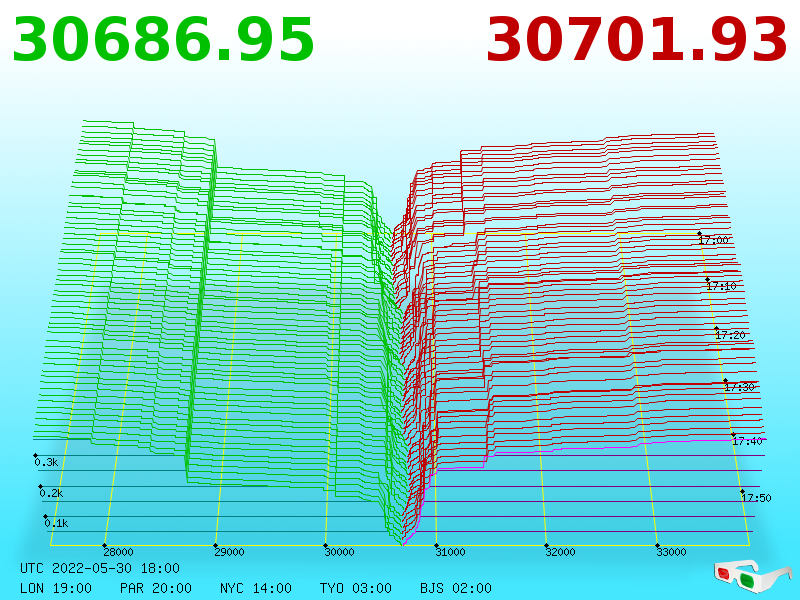The height and width of the screenshot is (600, 800).
Task: Click the 17:50 time axis label
Action: [756, 498]
